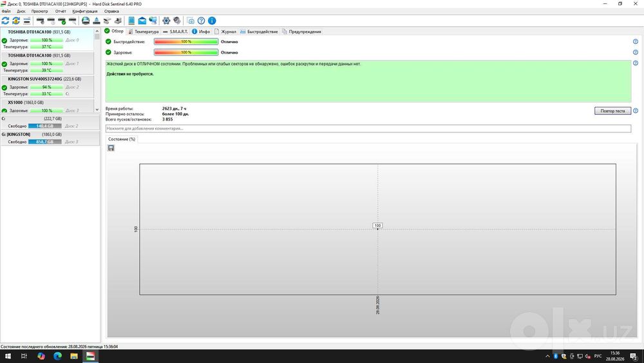Open the Отчёт menu
The width and height of the screenshot is (644, 363).
[61, 11]
